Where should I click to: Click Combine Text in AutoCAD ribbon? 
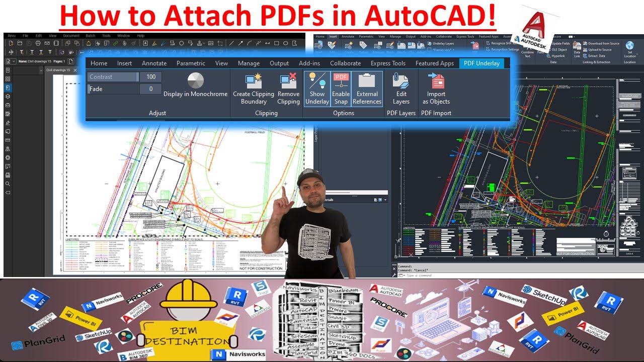[x=527, y=52]
